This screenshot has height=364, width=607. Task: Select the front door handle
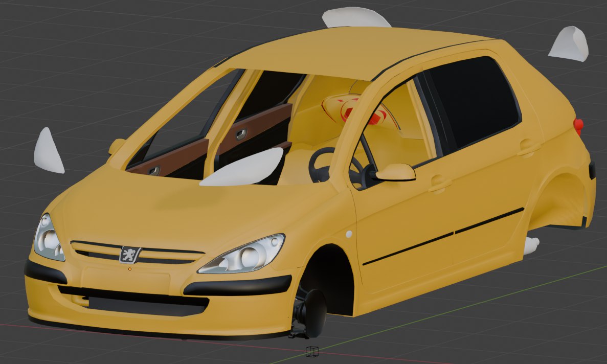point(439,184)
